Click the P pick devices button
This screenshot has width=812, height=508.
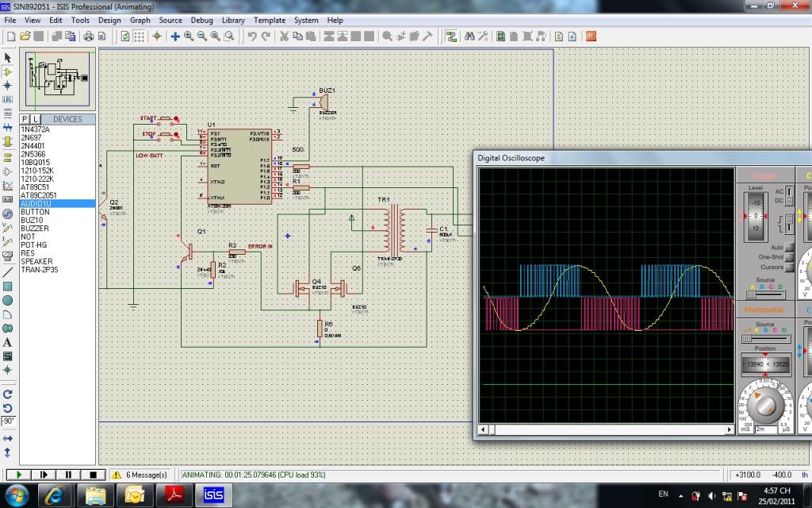coord(25,119)
